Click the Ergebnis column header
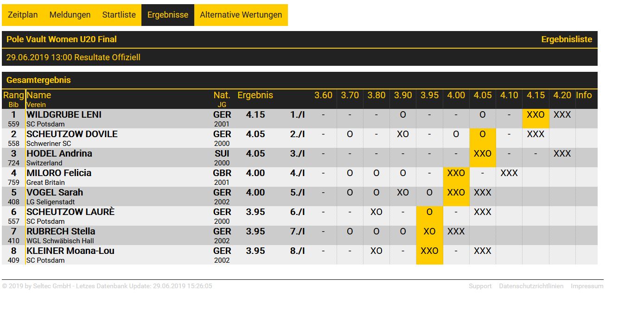644x322 pixels. (255, 95)
